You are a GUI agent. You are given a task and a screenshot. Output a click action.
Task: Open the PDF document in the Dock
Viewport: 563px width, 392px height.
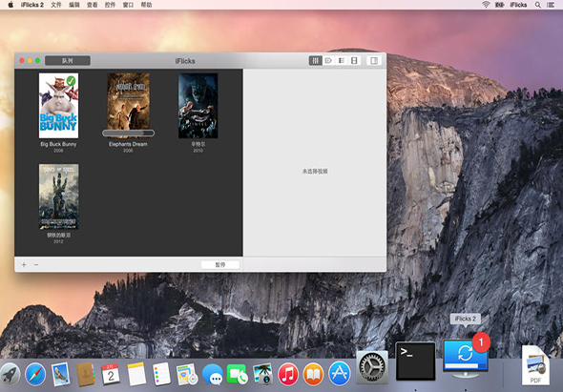coord(535,365)
